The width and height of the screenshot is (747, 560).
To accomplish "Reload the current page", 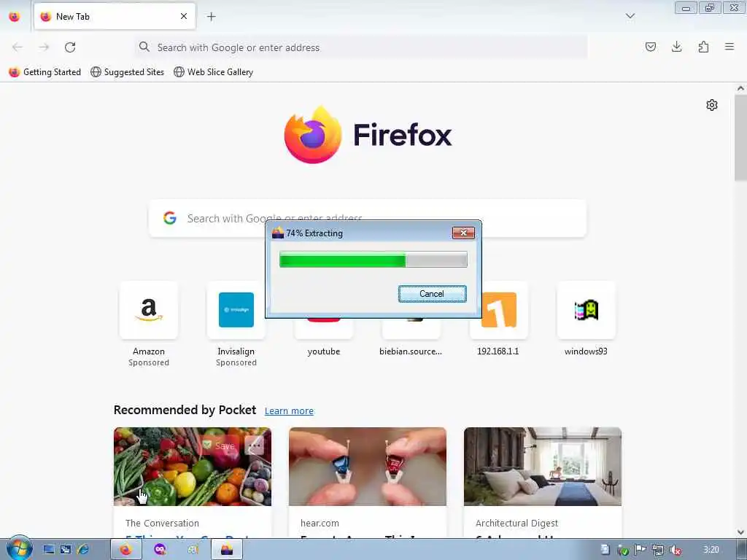I will click(x=70, y=47).
